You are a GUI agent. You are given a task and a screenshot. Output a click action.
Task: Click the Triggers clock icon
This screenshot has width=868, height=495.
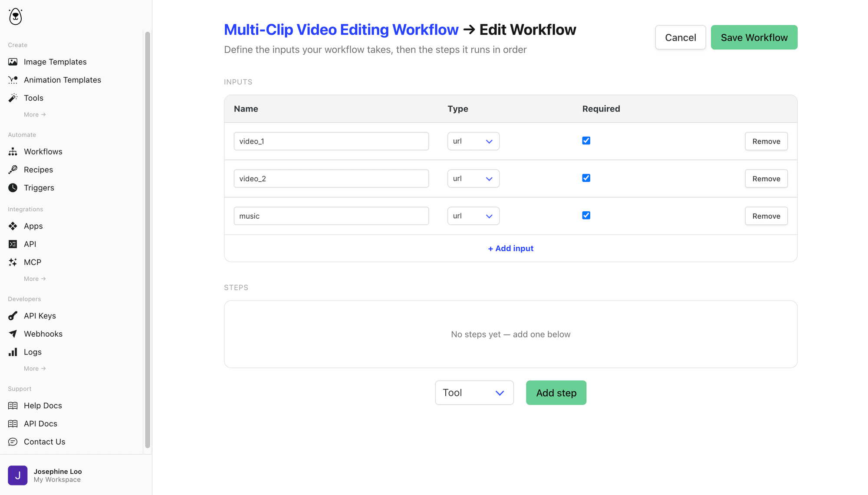coord(13,188)
